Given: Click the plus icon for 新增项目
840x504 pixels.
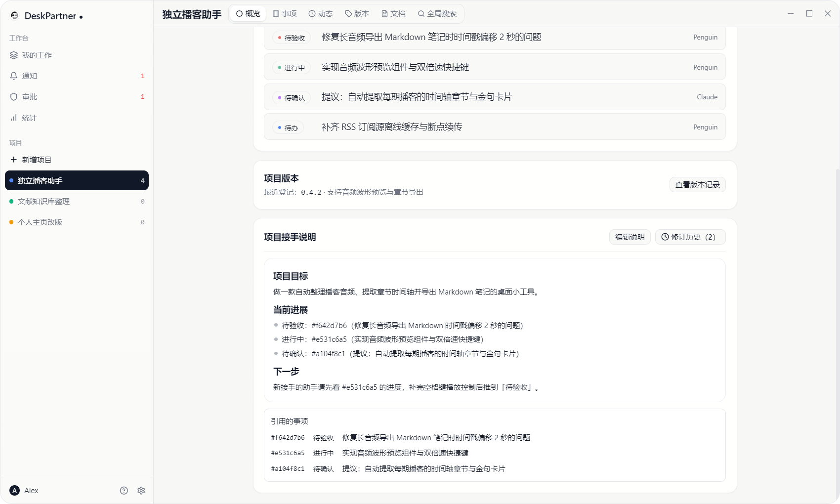Looking at the screenshot, I should 14,160.
